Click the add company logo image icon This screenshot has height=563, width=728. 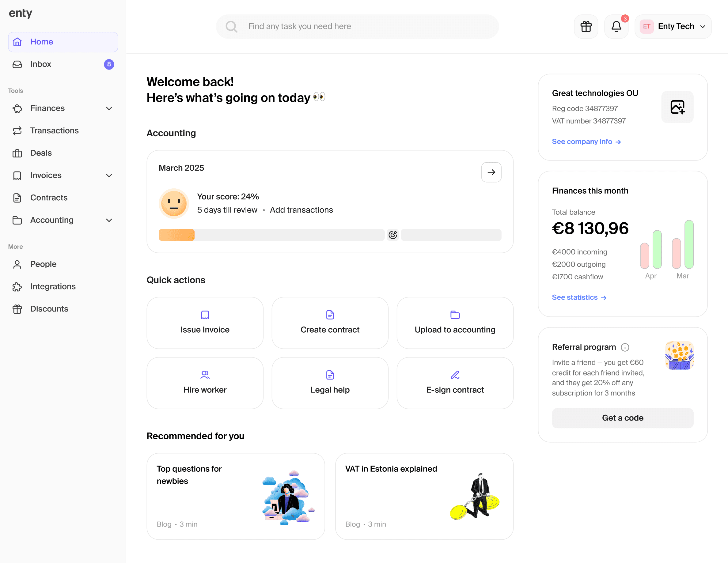[x=677, y=107]
